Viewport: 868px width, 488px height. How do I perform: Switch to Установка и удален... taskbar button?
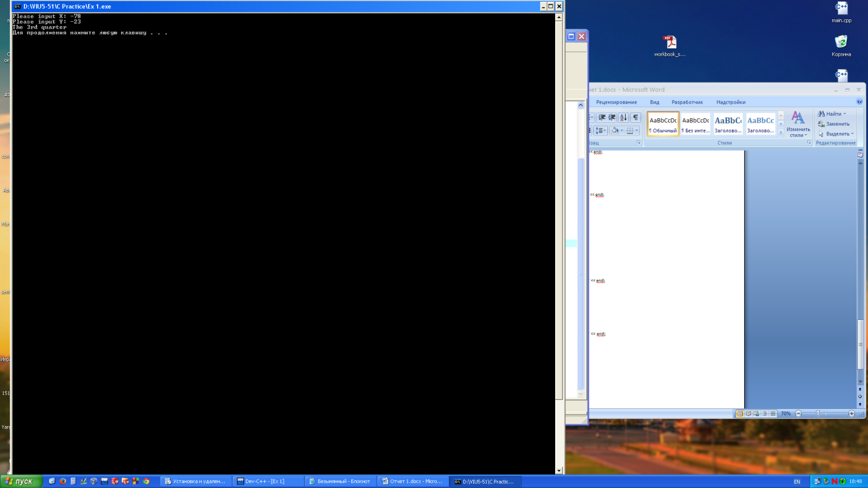coord(196,481)
